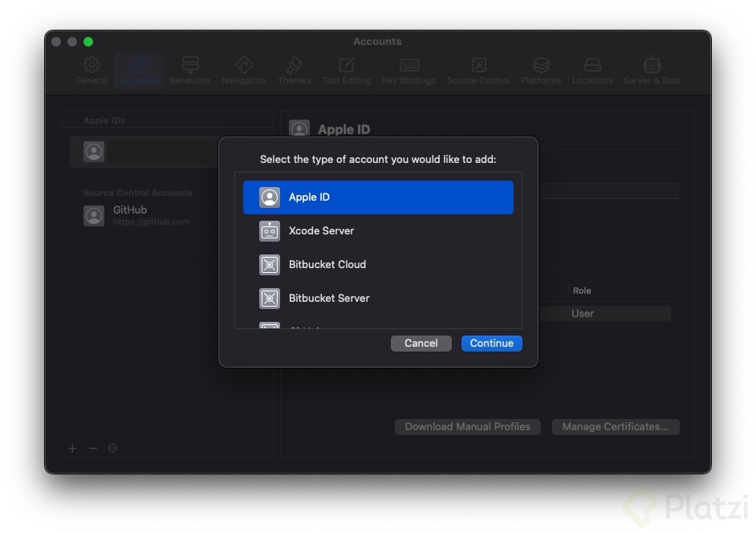Image resolution: width=756 pixels, height=533 pixels.
Task: Open Manage Certificates
Action: (616, 427)
